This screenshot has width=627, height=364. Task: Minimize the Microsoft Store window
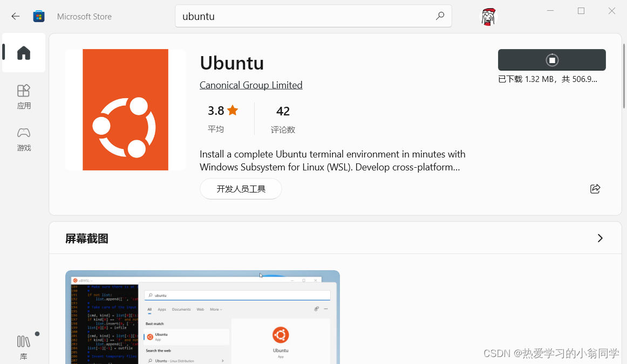[x=550, y=11]
